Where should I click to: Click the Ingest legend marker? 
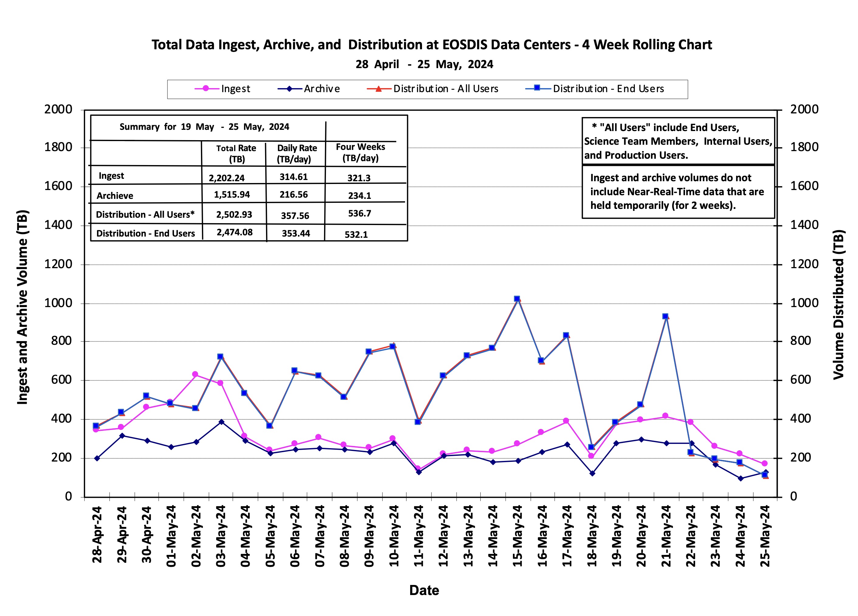pyautogui.click(x=206, y=88)
